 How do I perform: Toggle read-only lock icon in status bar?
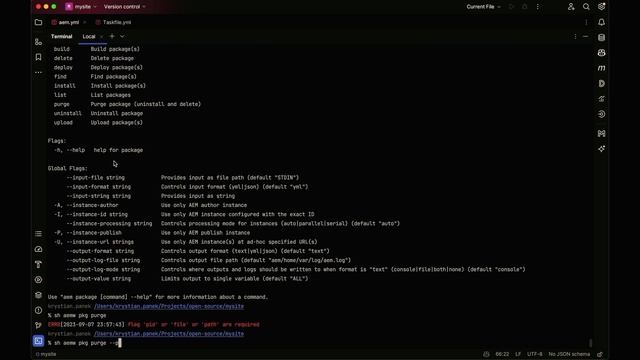click(600, 354)
